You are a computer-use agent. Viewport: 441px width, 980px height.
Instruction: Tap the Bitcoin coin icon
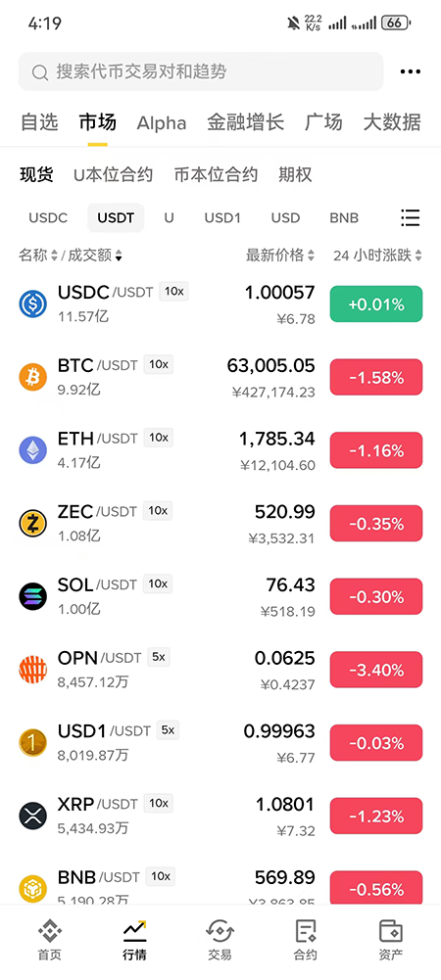coord(33,377)
